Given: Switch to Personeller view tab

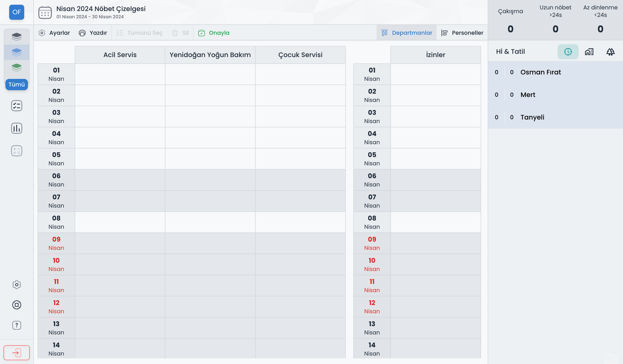Looking at the screenshot, I should 462,33.
